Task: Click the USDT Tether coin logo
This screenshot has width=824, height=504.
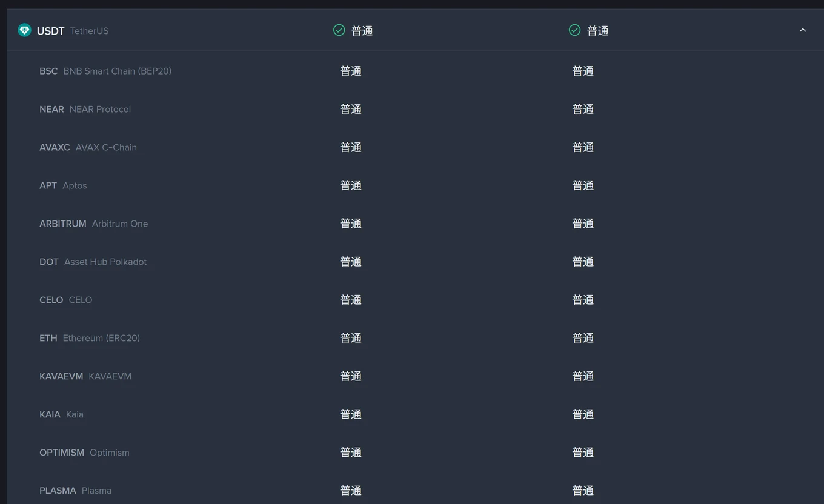Action: 24,30
